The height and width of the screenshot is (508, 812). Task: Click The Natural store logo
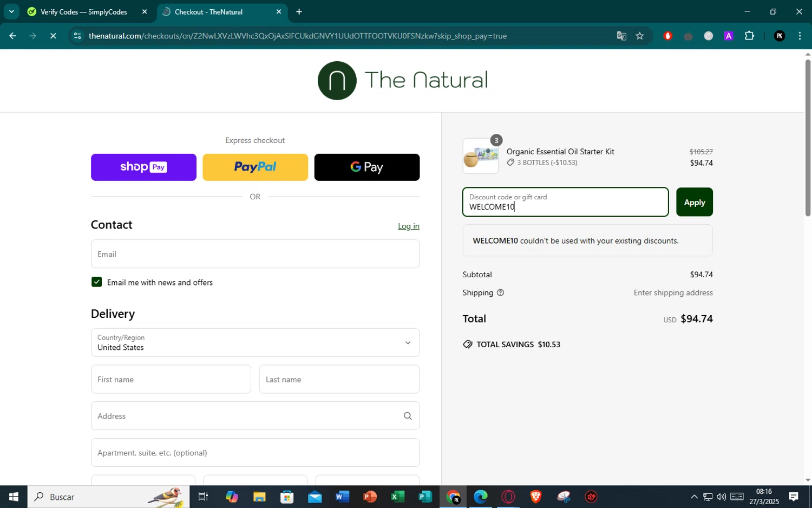[402, 81]
